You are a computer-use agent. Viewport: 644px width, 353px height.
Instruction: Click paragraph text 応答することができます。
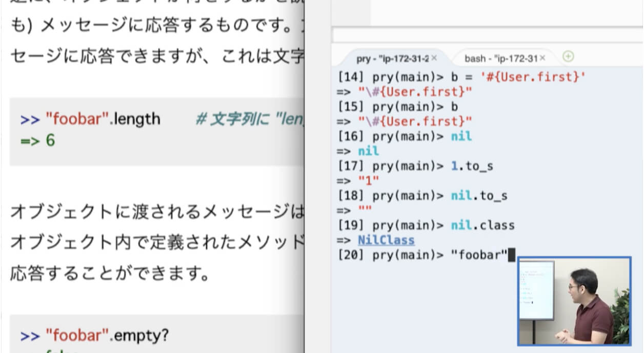[x=110, y=274]
